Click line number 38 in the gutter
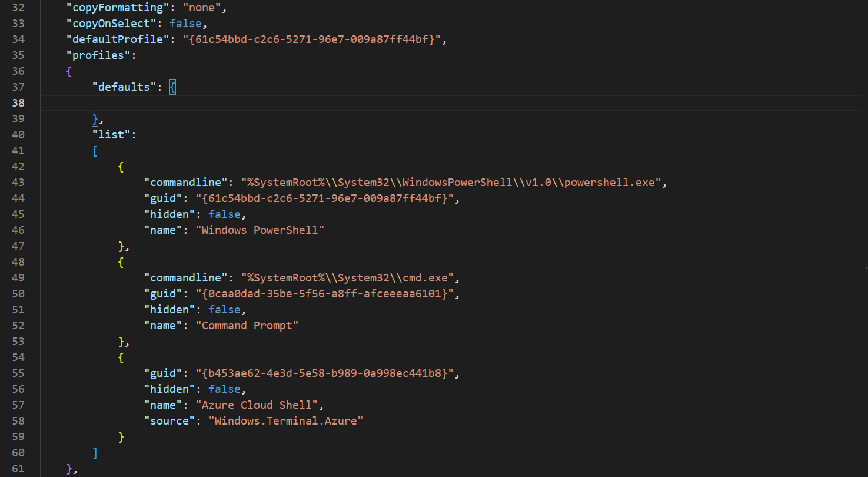Image resolution: width=868 pixels, height=477 pixels. point(18,104)
